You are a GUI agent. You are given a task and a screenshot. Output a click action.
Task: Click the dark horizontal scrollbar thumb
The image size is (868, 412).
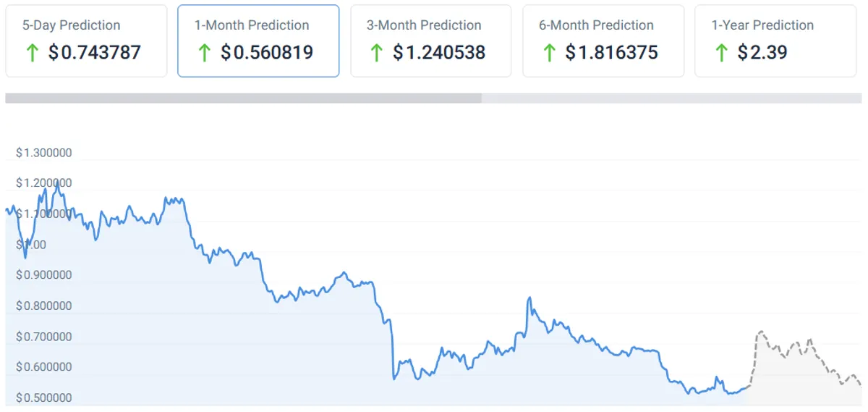click(x=243, y=98)
